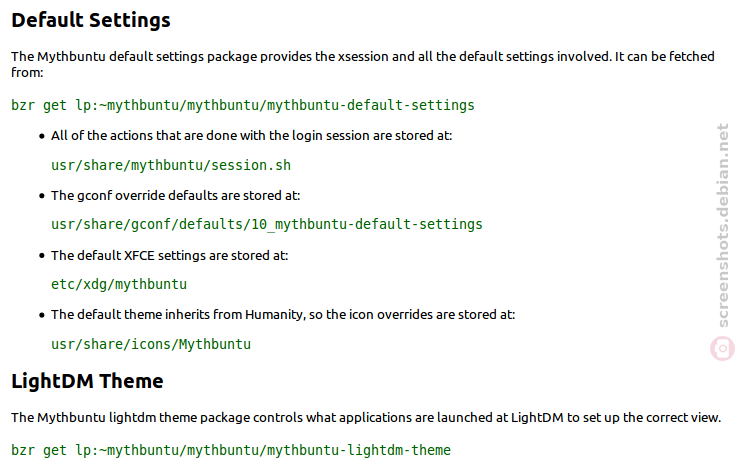
Task: Click the login session actions bullet text
Action: point(252,136)
